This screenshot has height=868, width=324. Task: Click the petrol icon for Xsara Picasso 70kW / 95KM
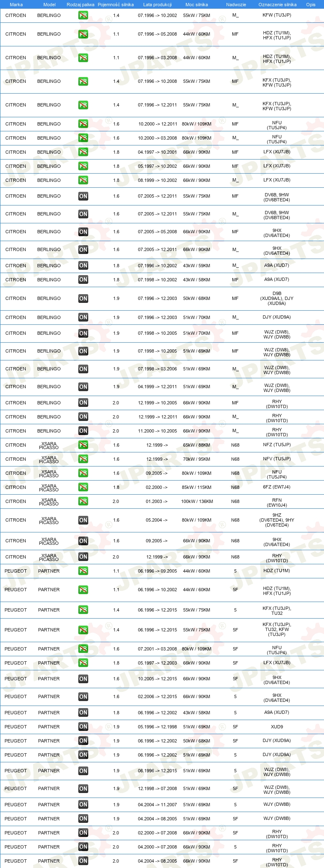[x=83, y=459]
